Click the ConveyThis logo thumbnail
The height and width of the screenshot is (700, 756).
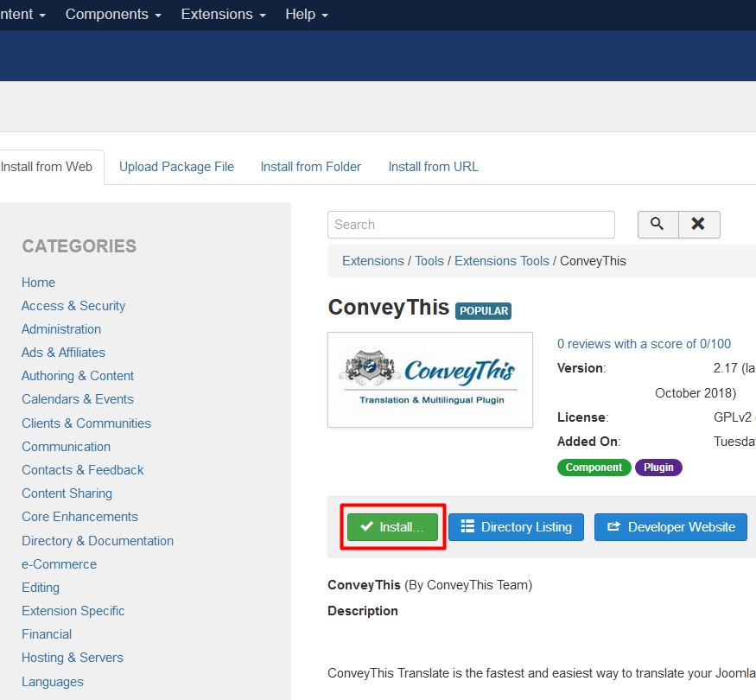430,380
